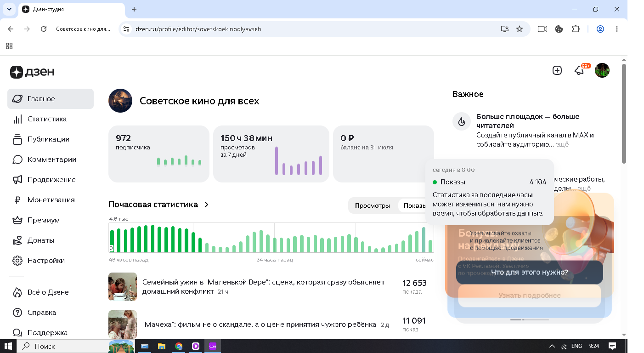Image resolution: width=644 pixels, height=353 pixels.
Task: View site information icon in address bar
Action: click(126, 29)
